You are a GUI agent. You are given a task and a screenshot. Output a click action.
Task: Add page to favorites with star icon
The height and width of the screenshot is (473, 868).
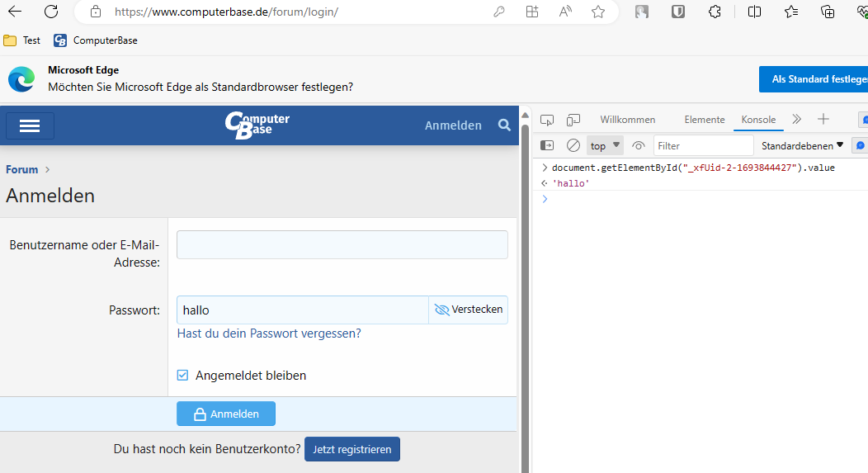pos(598,12)
